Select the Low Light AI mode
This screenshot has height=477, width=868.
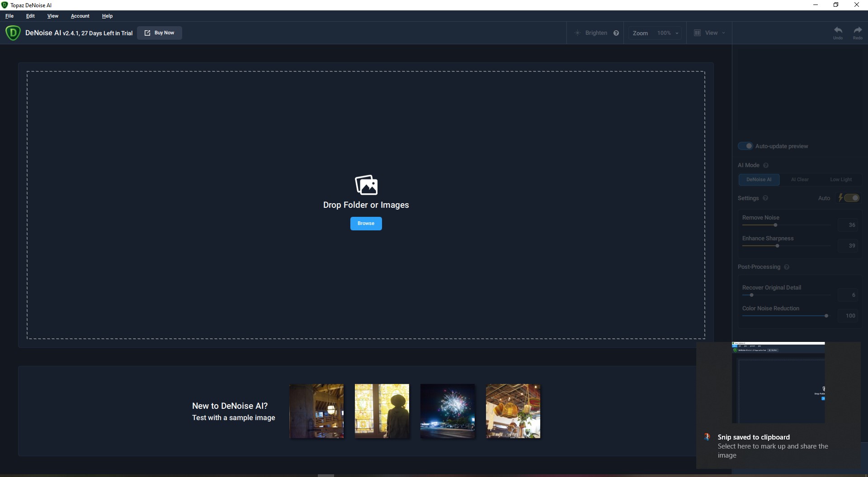click(840, 179)
